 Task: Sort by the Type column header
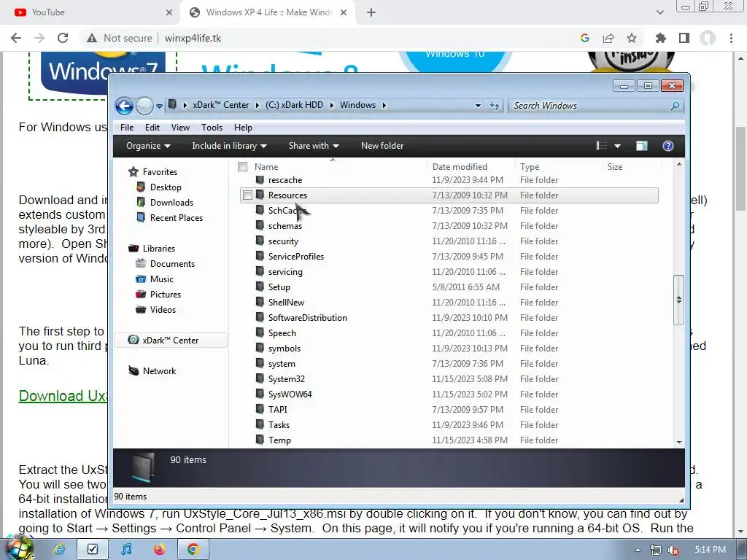pos(530,167)
